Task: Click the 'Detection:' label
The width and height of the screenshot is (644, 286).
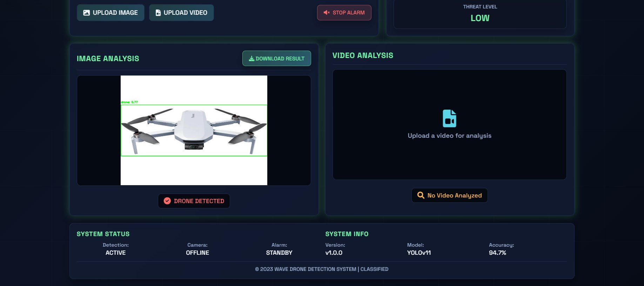Action: pos(115,245)
